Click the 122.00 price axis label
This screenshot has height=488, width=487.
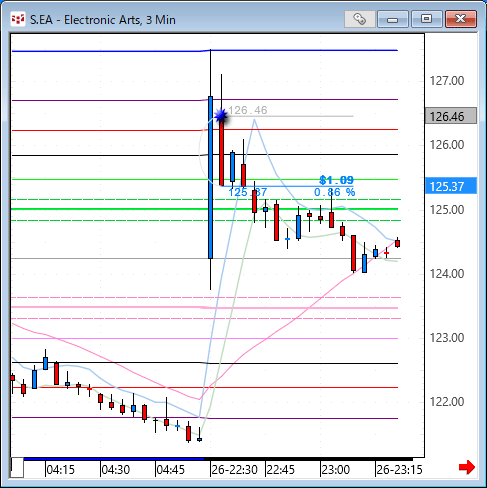pyautogui.click(x=447, y=402)
